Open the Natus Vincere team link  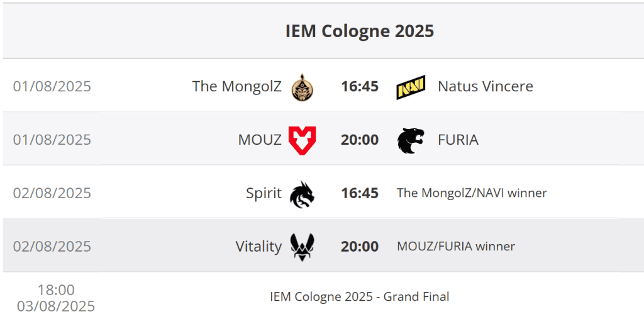coord(485,86)
